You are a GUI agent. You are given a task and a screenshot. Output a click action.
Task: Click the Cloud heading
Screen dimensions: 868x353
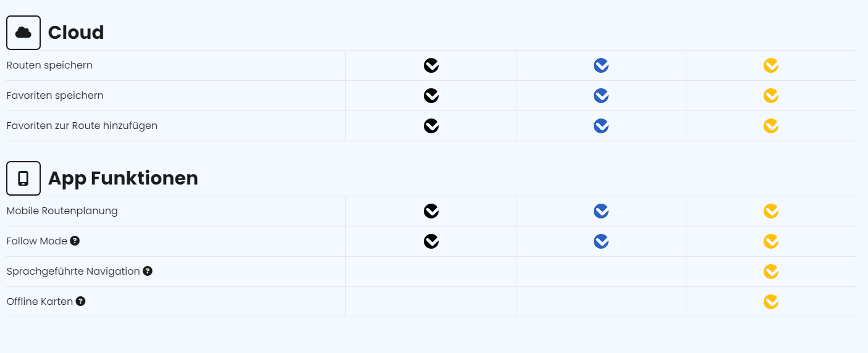tap(76, 33)
